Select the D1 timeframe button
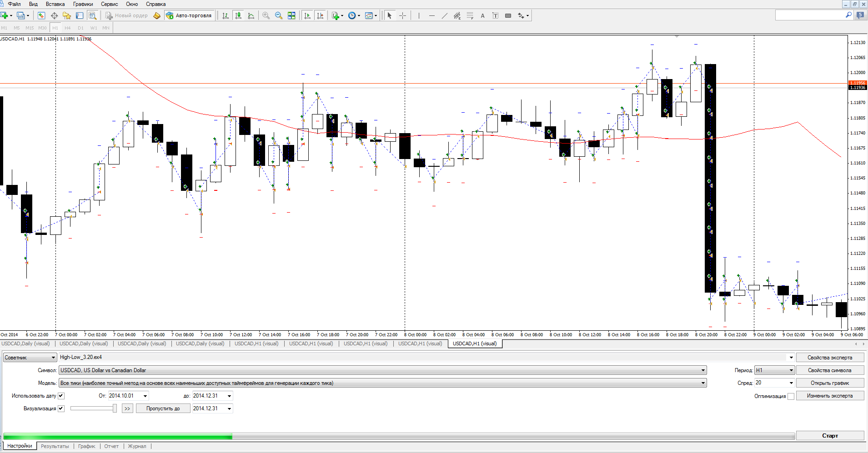868x453 pixels. pos(80,28)
